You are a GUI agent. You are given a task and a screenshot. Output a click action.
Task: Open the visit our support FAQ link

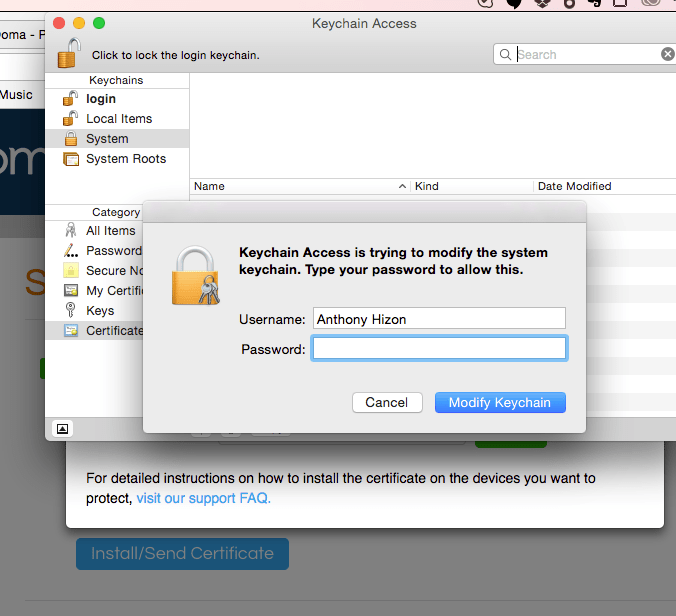tap(203, 498)
